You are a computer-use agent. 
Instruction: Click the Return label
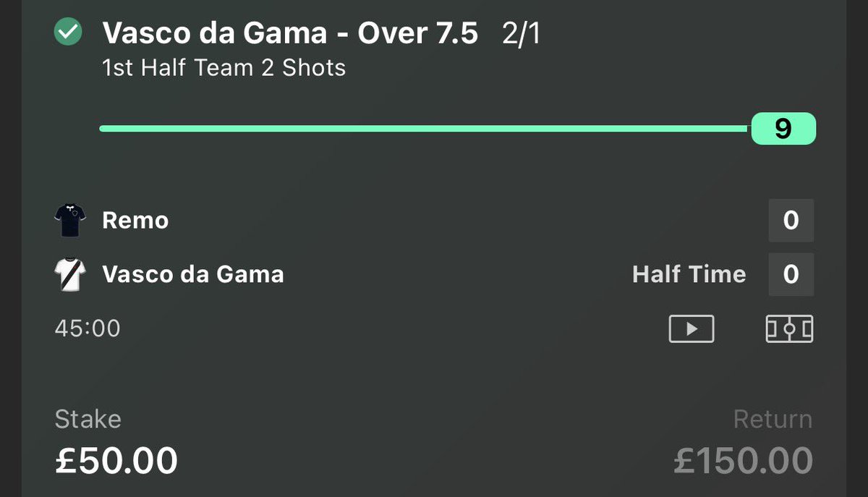click(x=773, y=419)
